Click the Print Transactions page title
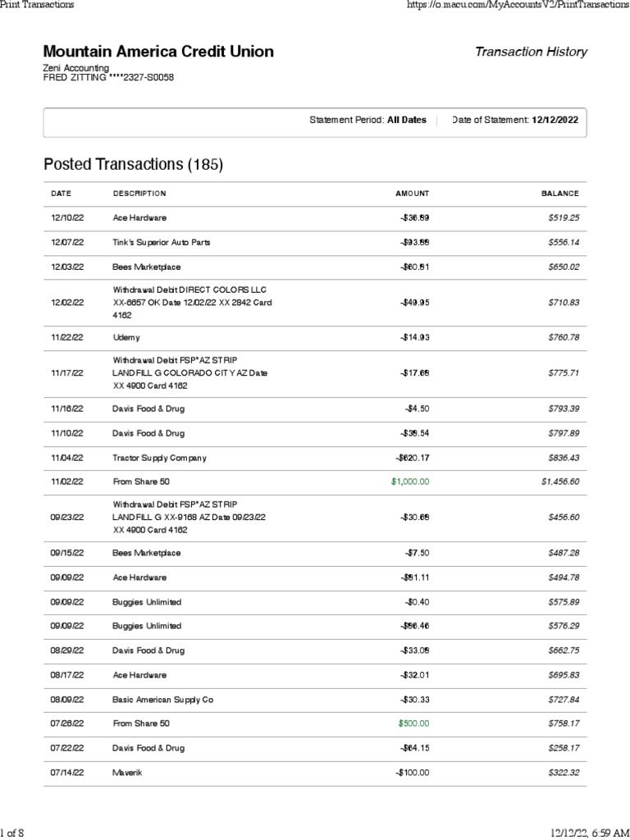 (37, 5)
